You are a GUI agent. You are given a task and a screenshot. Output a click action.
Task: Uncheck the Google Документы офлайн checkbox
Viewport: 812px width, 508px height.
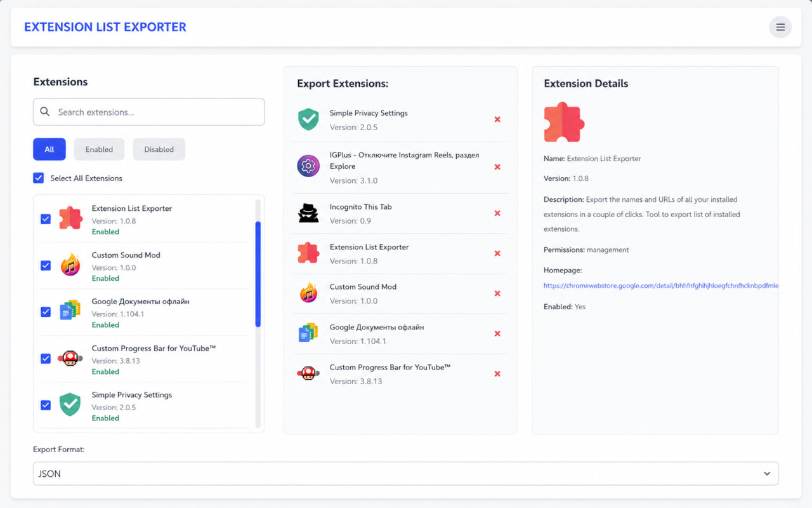pyautogui.click(x=46, y=312)
